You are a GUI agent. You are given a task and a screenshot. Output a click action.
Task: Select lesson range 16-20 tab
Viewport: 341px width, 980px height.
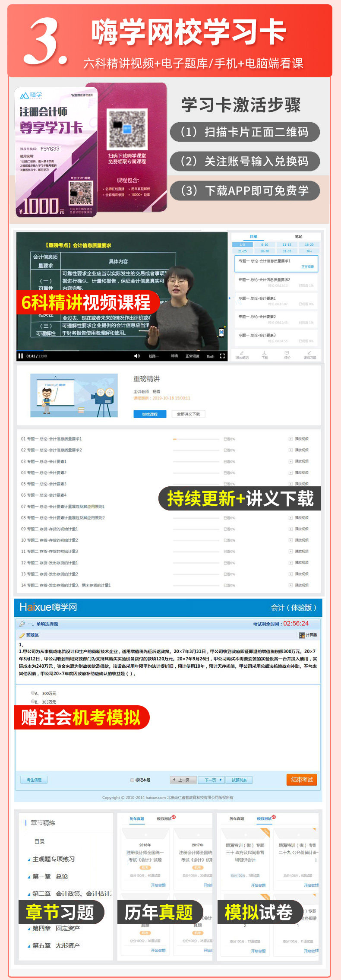coord(309,244)
